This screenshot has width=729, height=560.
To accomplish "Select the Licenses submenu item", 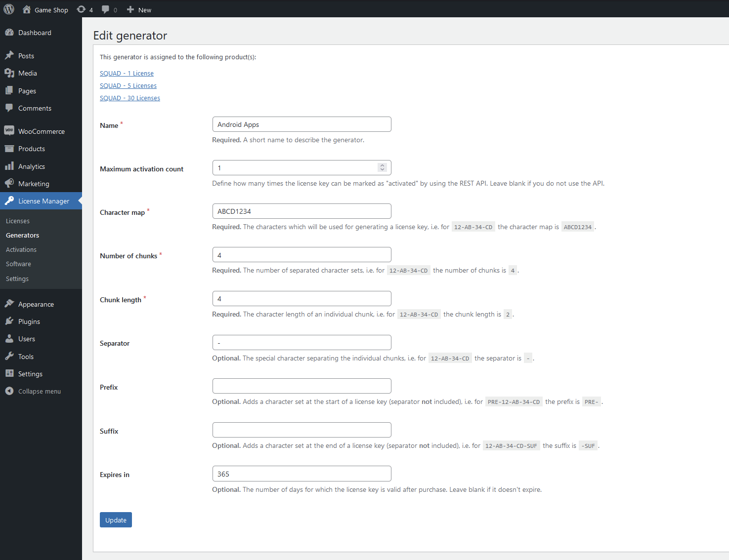I will coord(17,221).
